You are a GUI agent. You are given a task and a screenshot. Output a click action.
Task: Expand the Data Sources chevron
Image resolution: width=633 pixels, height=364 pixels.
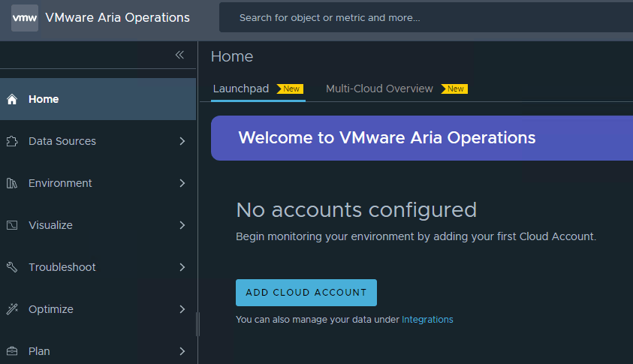coord(182,141)
